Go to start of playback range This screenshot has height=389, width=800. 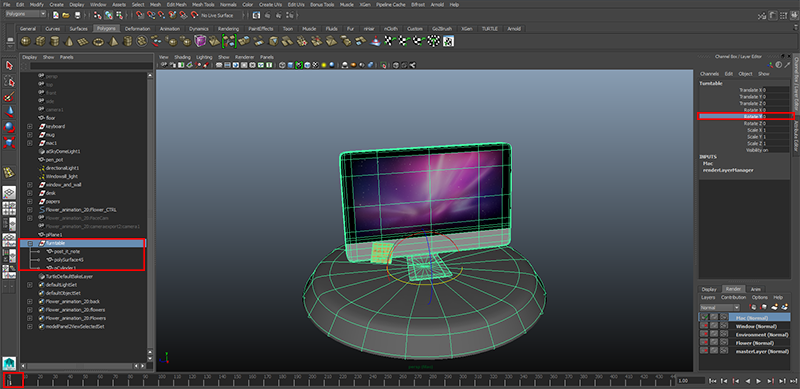tap(712, 381)
